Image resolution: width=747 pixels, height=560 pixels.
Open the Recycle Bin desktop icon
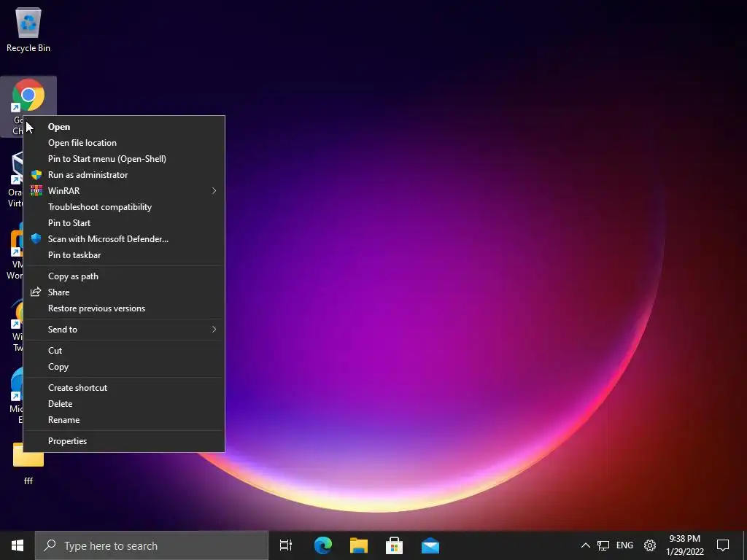click(28, 29)
